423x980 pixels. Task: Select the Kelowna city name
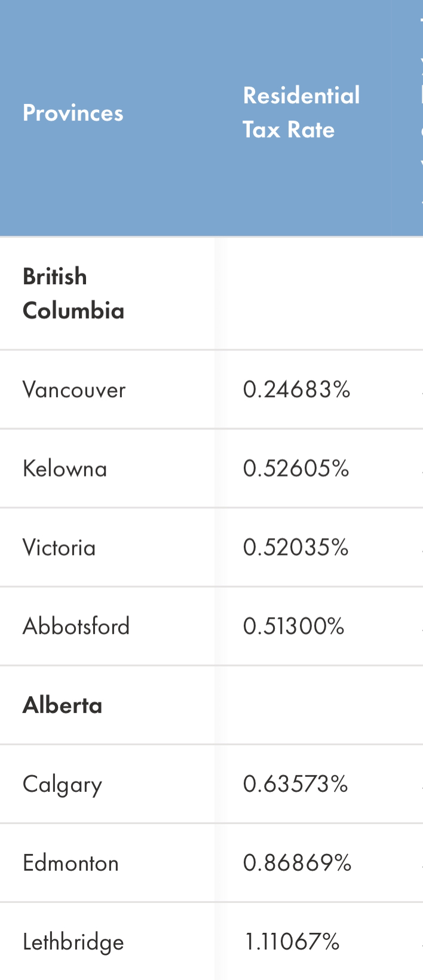click(65, 468)
